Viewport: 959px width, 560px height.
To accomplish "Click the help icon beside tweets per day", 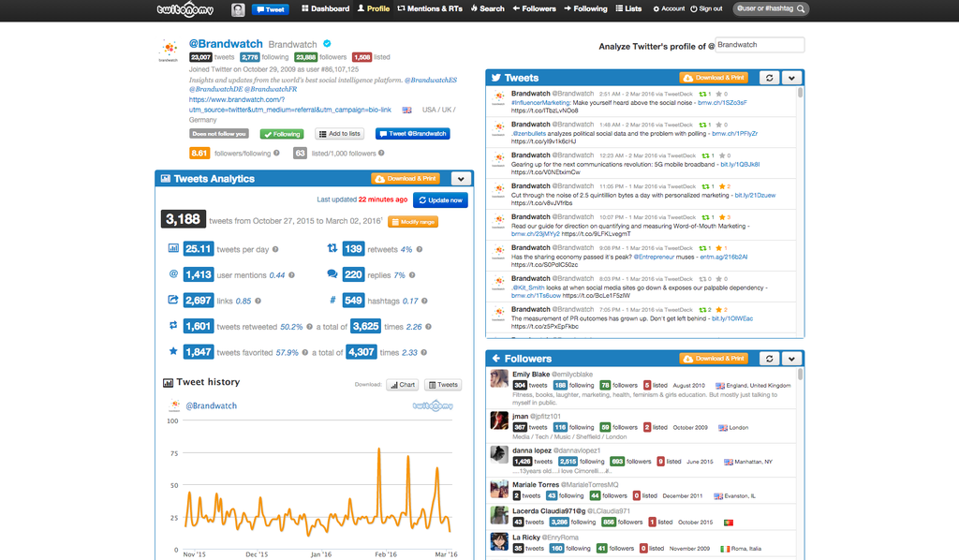I will pyautogui.click(x=277, y=249).
